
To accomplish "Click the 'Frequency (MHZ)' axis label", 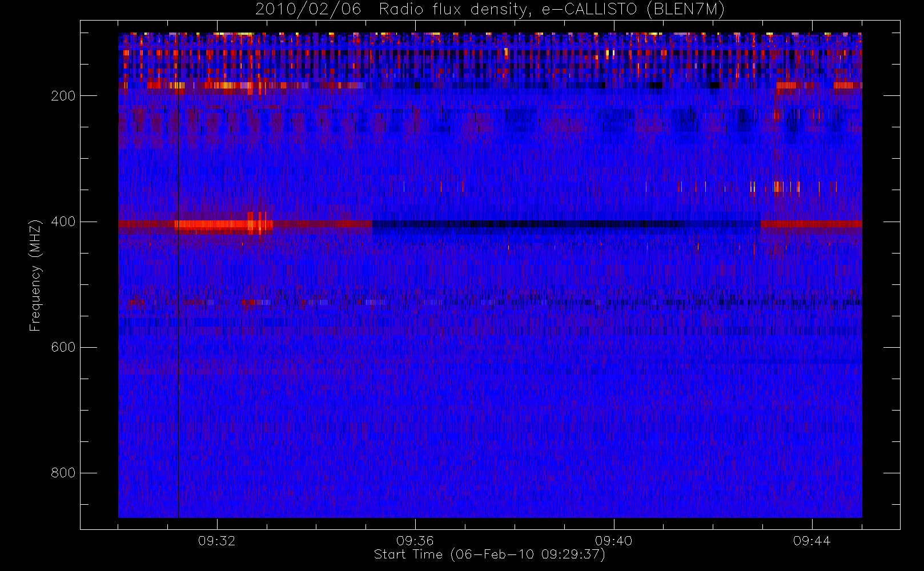I will 35,275.
